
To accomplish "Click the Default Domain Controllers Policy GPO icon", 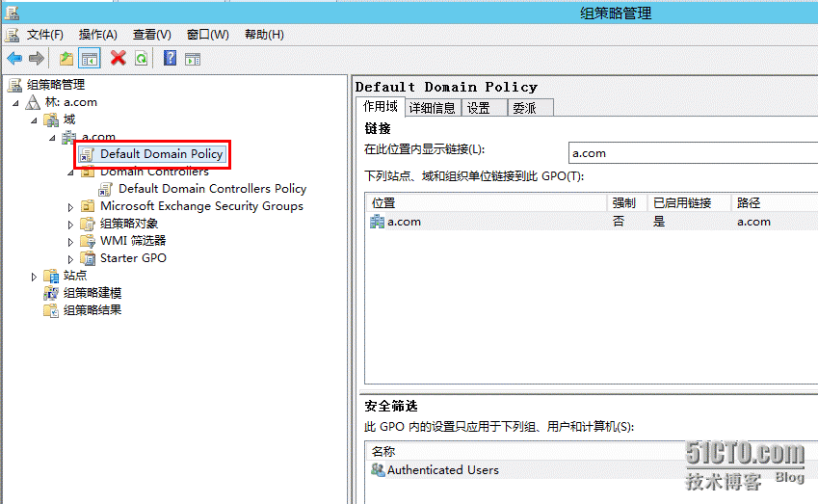I will point(105,189).
